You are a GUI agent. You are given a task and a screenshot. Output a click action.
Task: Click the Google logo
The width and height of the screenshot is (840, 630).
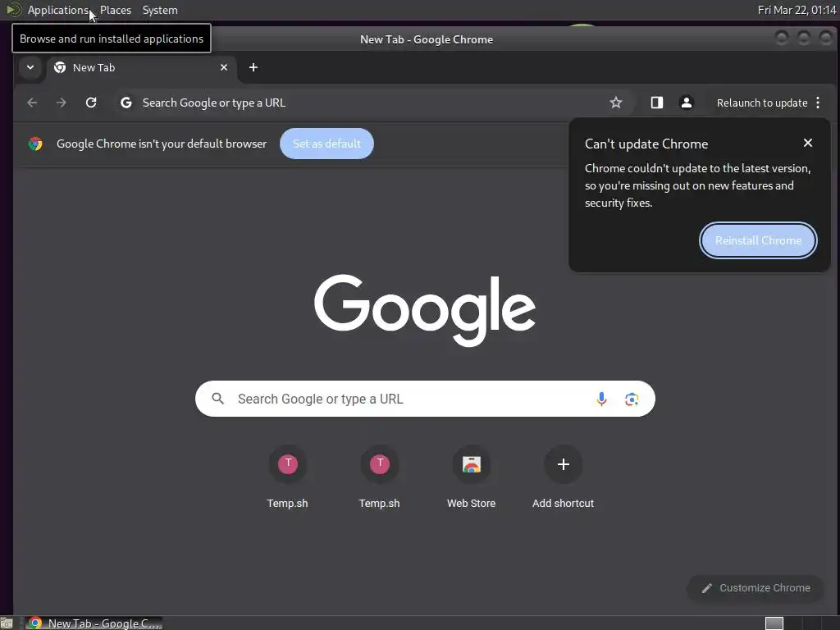[425, 309]
